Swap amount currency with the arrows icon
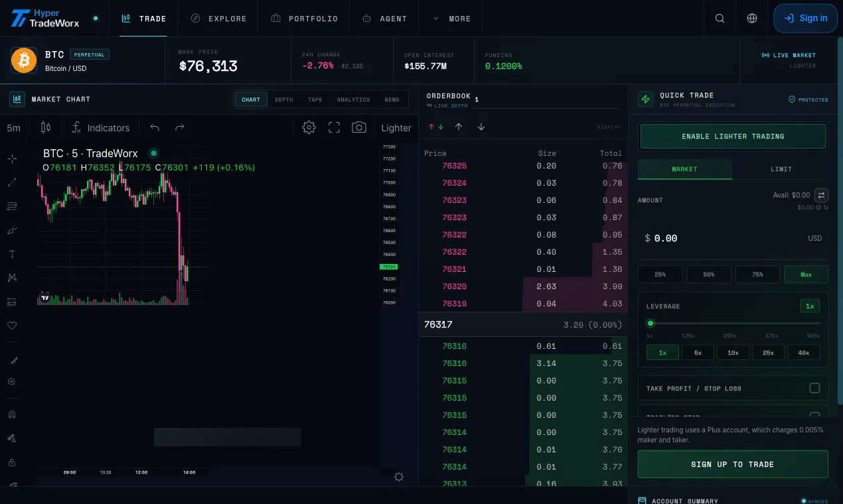The width and height of the screenshot is (843, 504). [822, 195]
